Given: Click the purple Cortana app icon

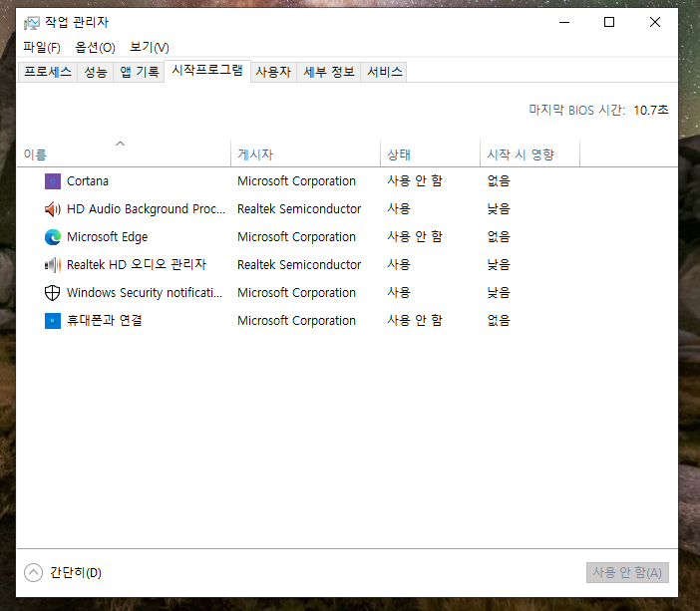Looking at the screenshot, I should (x=53, y=181).
